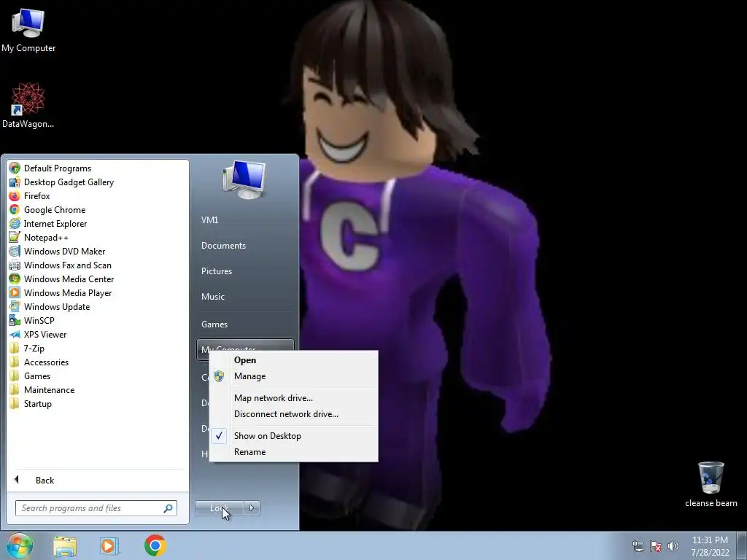Open the cleanse beam recycle bin
747x560 pixels.
point(711,484)
